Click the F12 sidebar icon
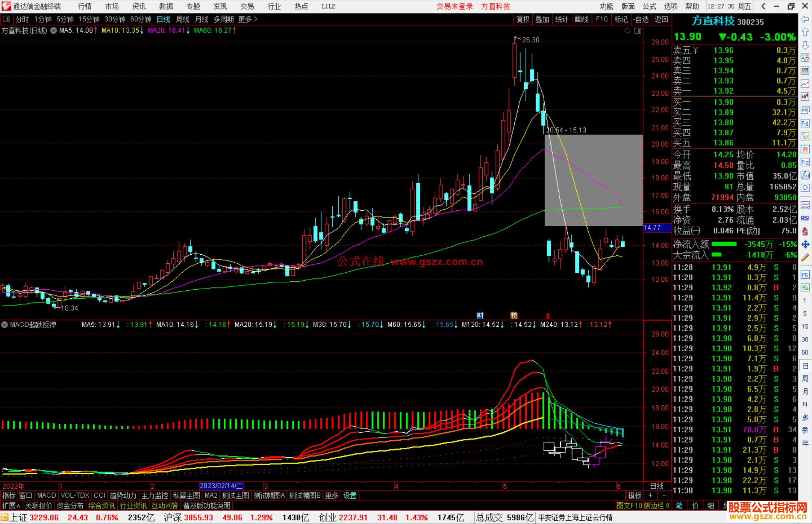This screenshot has height=524, width=812. pyautogui.click(x=805, y=162)
